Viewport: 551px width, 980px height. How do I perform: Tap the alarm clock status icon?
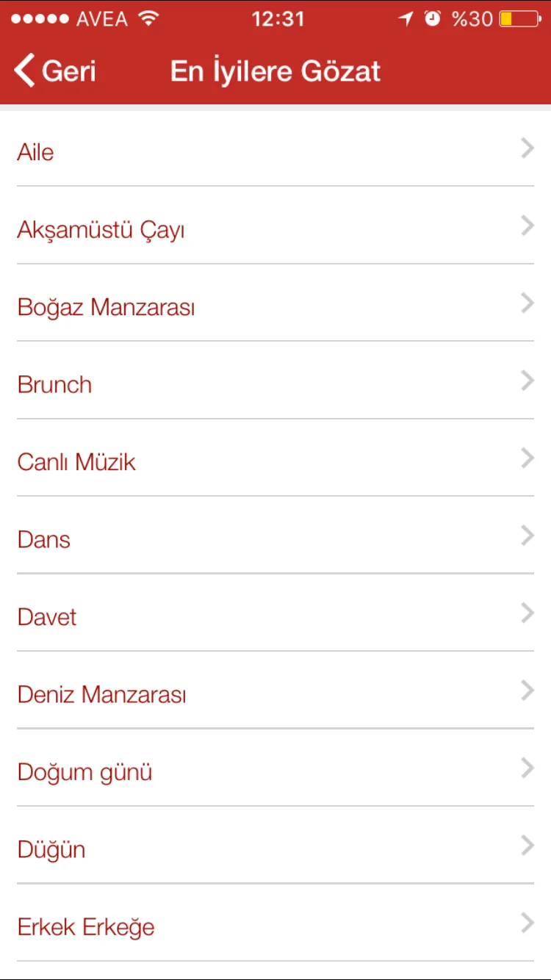433,18
